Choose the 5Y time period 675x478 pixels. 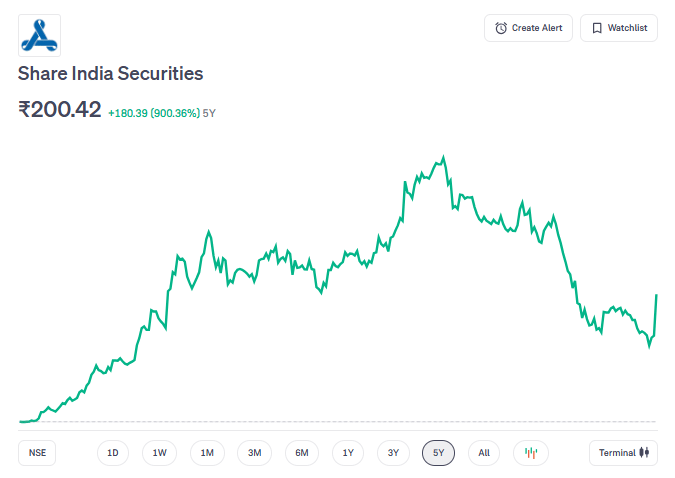[439, 453]
